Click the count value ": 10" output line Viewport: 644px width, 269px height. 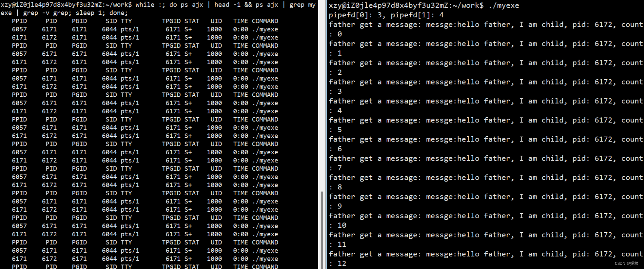338,225
